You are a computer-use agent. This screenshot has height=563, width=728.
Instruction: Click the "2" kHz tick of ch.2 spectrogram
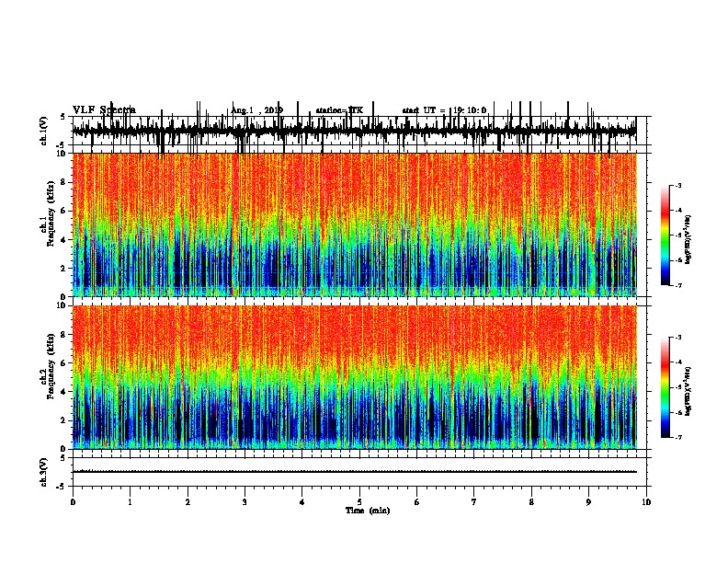point(63,420)
